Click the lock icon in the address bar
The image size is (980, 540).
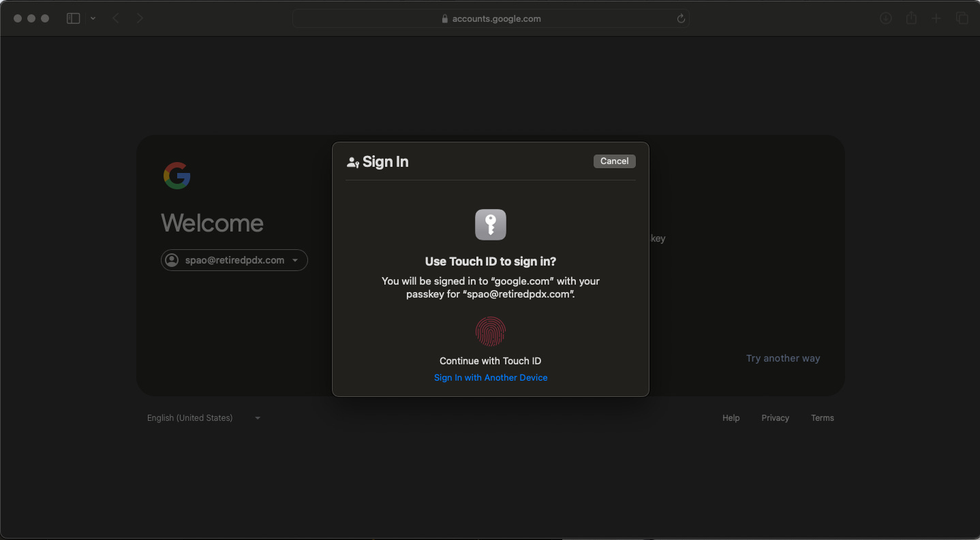click(445, 19)
